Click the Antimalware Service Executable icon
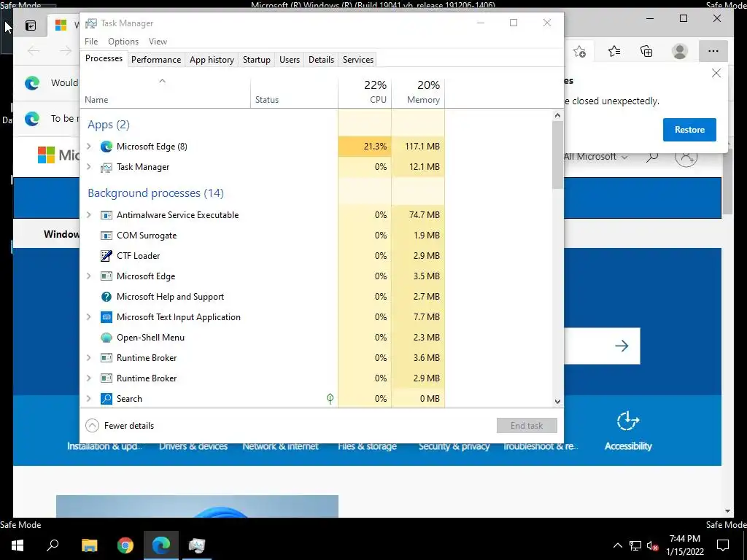 (107, 215)
